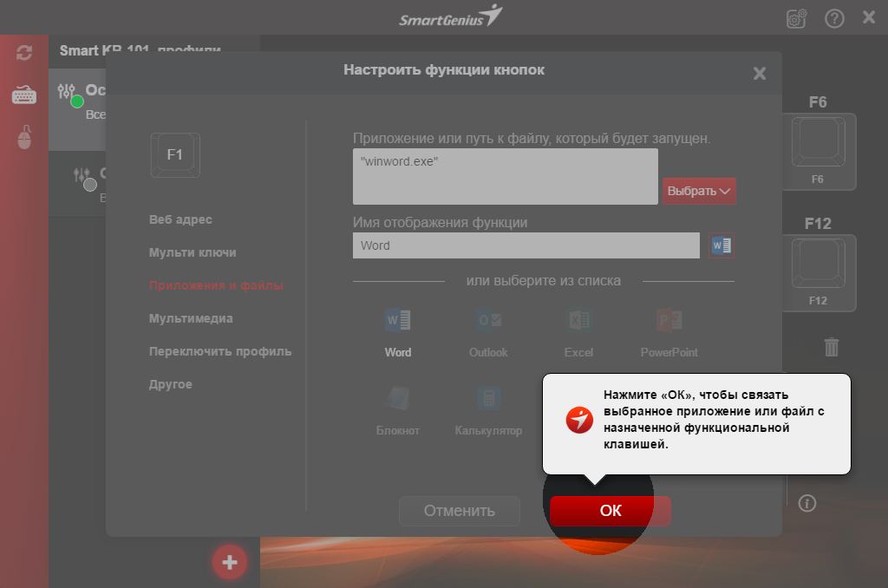Select Outlook from the application list

coord(488,332)
